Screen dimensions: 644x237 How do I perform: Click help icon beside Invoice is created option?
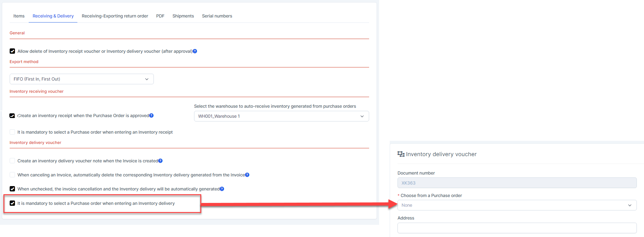point(160,161)
